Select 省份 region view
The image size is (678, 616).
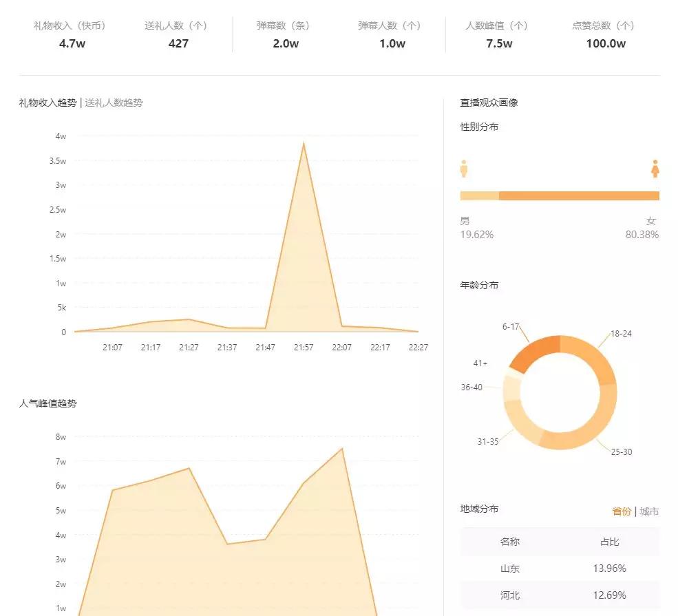(622, 511)
